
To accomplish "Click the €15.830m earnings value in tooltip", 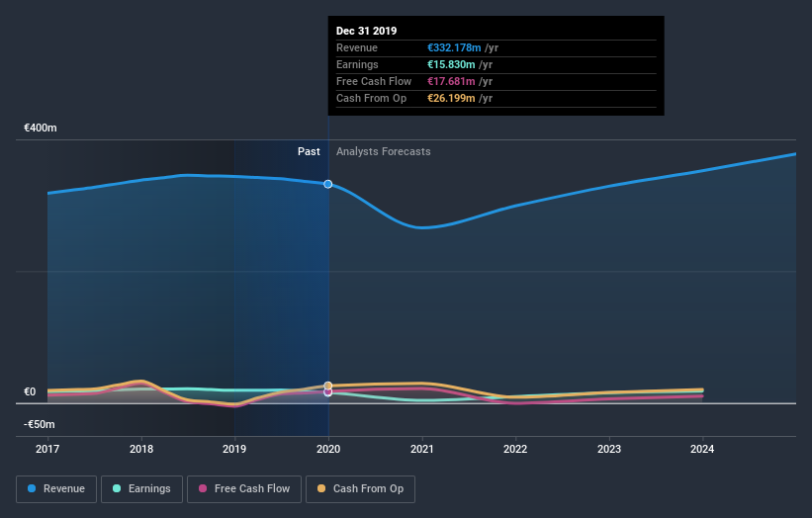I will (451, 64).
